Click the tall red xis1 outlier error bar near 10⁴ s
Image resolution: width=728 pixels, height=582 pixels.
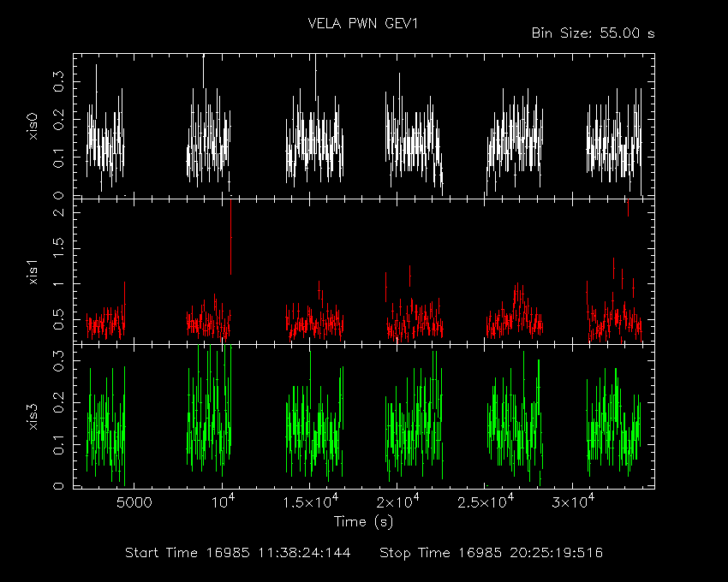230,237
